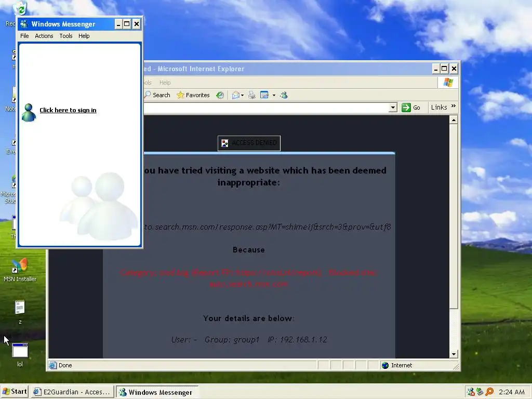Viewport: 532px width, 399px height.
Task: Open Favorites star button in Internet Explorer
Action: pyautogui.click(x=193, y=95)
